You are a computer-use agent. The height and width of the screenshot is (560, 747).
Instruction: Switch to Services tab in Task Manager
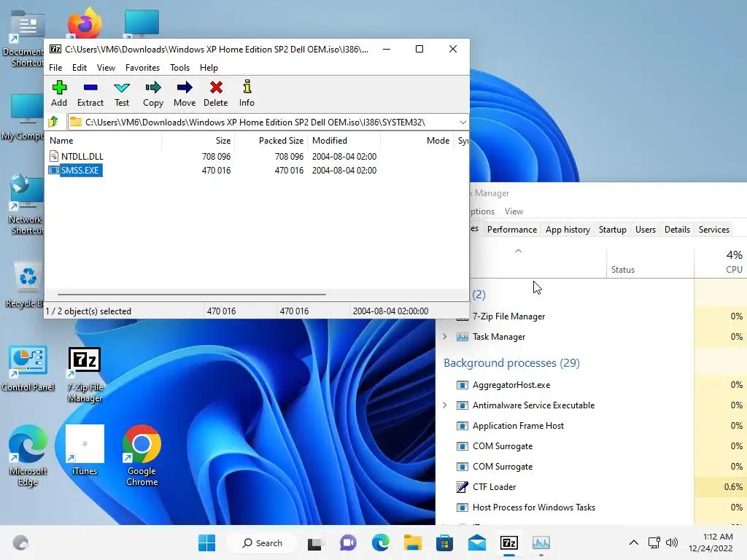pyautogui.click(x=713, y=230)
